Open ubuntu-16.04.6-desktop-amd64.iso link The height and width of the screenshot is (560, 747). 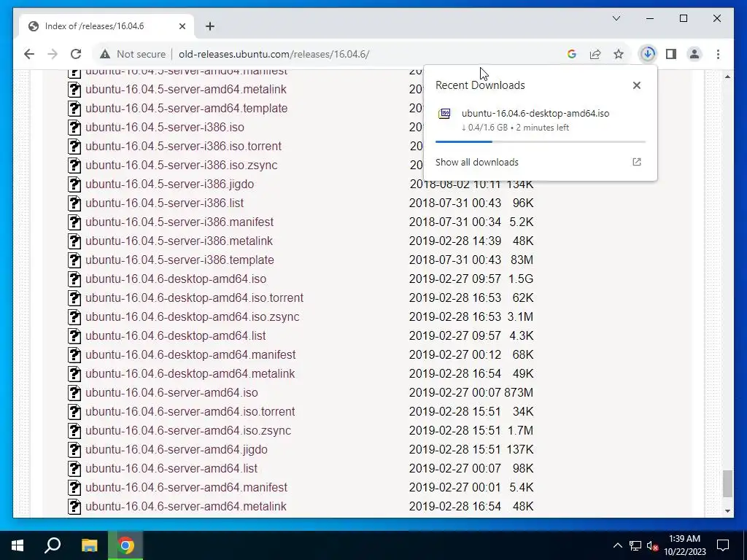[176, 279]
